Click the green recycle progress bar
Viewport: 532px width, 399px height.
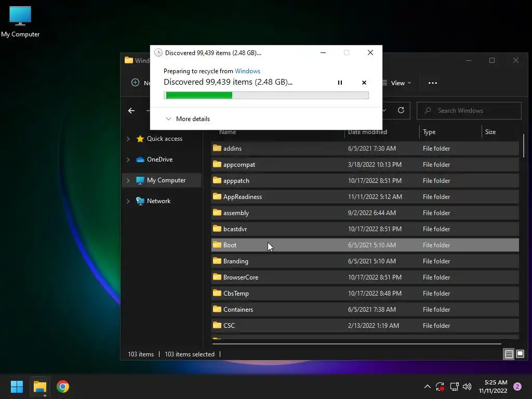point(266,96)
